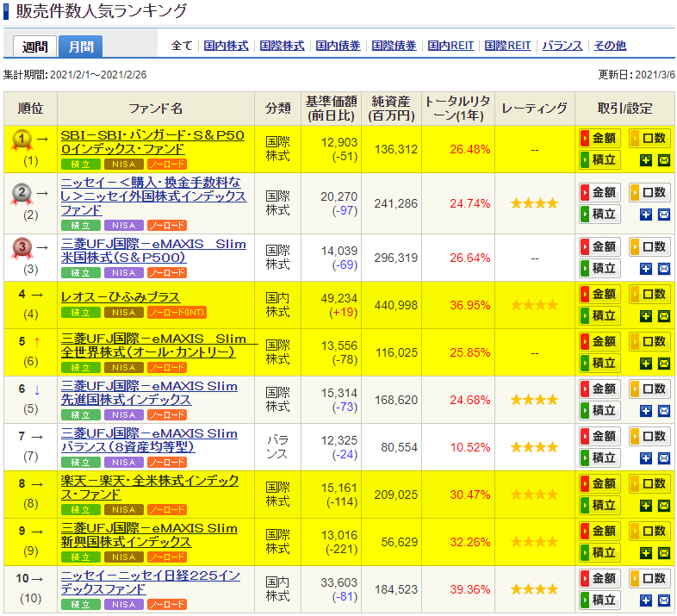Click the silver rank 2 medal icon
Viewport: 677px width, 616px height.
pyautogui.click(x=22, y=194)
